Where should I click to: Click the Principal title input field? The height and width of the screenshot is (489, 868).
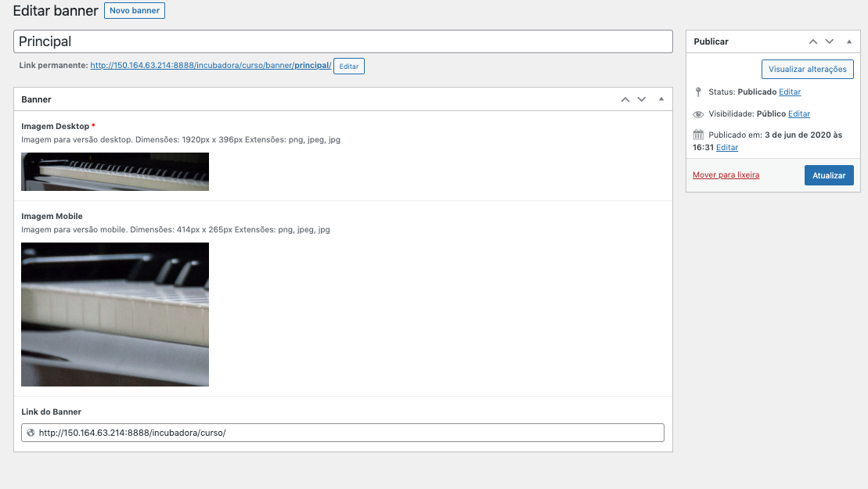pyautogui.click(x=343, y=41)
